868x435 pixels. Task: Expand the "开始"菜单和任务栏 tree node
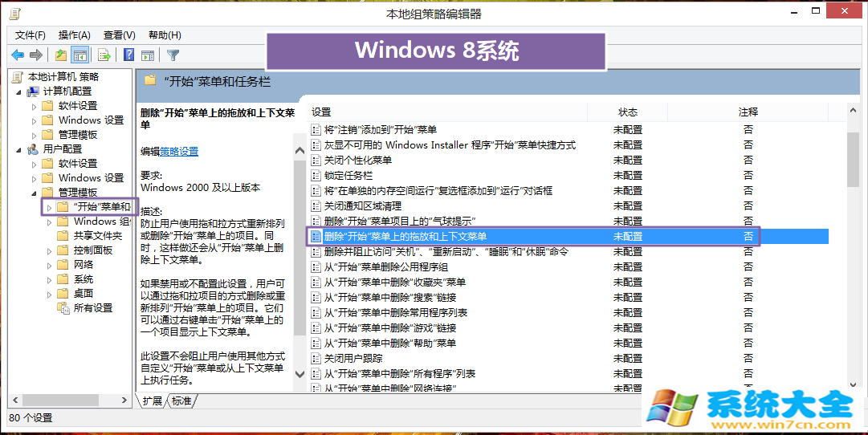pyautogui.click(x=49, y=208)
